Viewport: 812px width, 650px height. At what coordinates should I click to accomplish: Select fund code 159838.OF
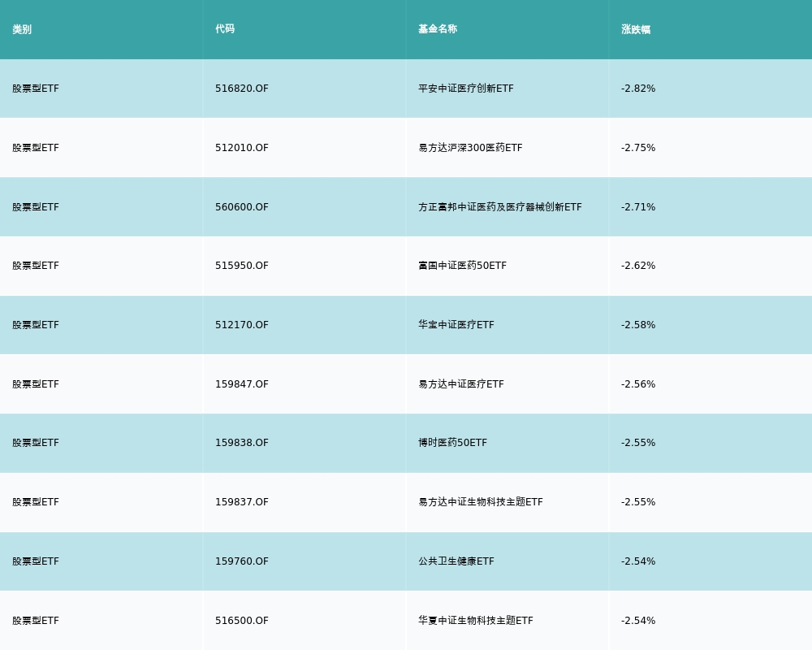(242, 443)
